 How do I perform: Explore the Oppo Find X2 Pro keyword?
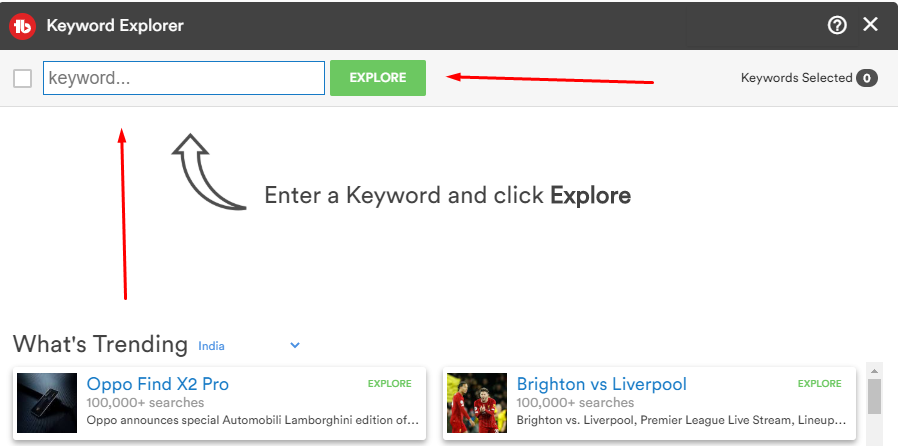point(389,384)
